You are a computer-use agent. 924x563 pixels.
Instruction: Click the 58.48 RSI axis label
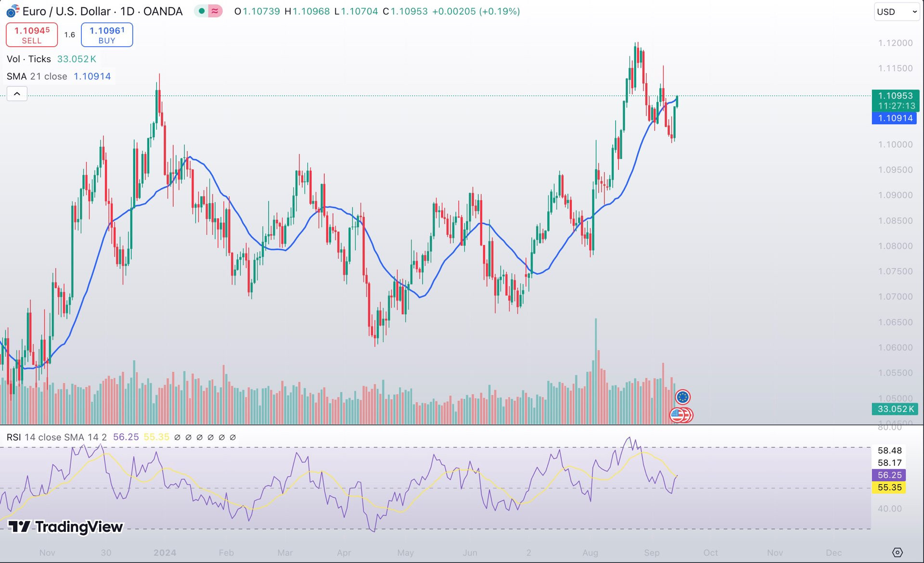click(x=889, y=450)
